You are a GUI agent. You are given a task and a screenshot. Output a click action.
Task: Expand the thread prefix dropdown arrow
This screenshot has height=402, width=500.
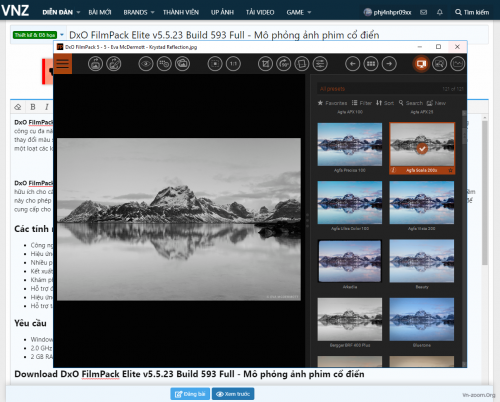(62, 35)
